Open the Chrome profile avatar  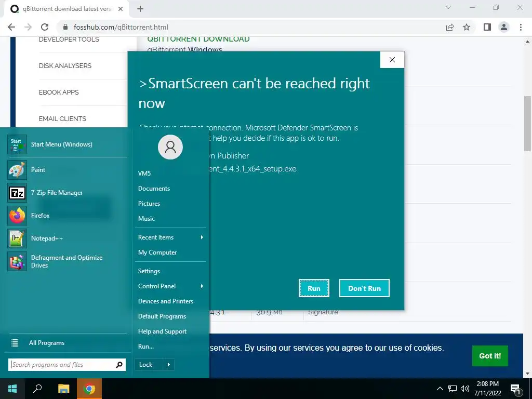coord(504,27)
